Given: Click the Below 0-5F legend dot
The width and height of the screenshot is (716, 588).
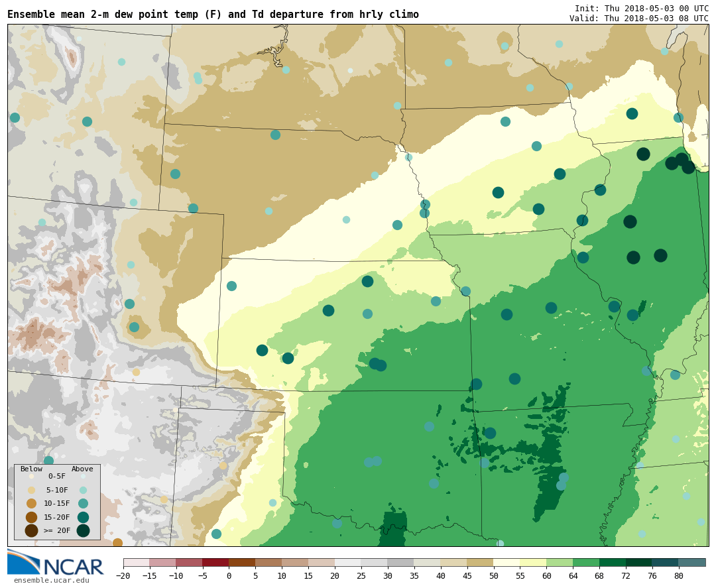Looking at the screenshot, I should [31, 476].
